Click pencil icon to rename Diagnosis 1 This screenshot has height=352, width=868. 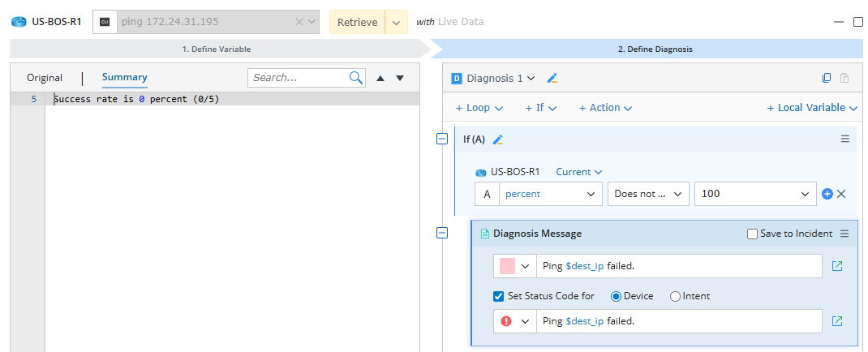point(552,79)
